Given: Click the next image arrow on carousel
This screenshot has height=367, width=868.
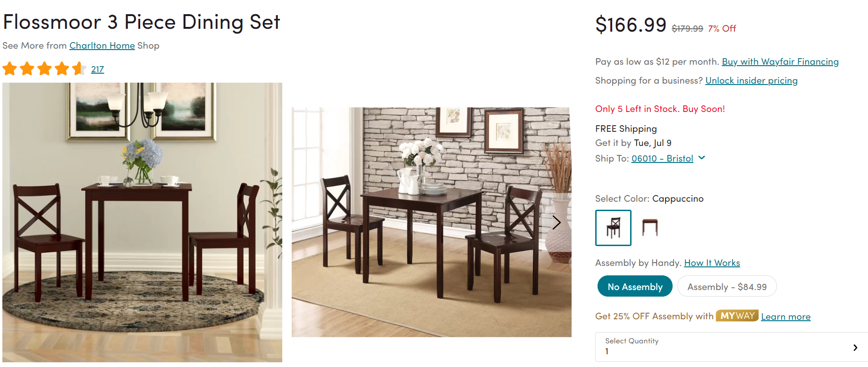Looking at the screenshot, I should [556, 222].
